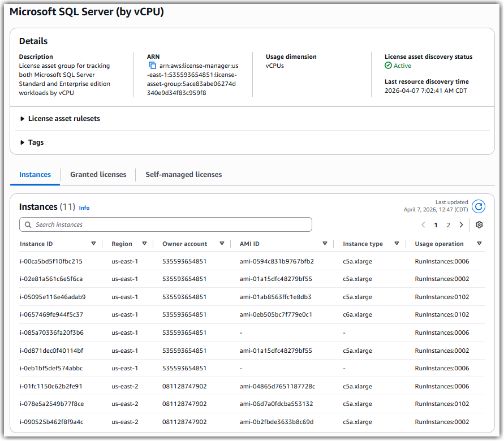Sort by AMI ID column arrow
The width and height of the screenshot is (504, 441).
[x=325, y=244]
